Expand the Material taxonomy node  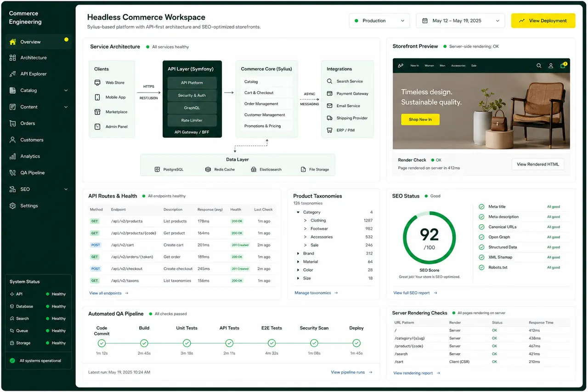tap(298, 262)
